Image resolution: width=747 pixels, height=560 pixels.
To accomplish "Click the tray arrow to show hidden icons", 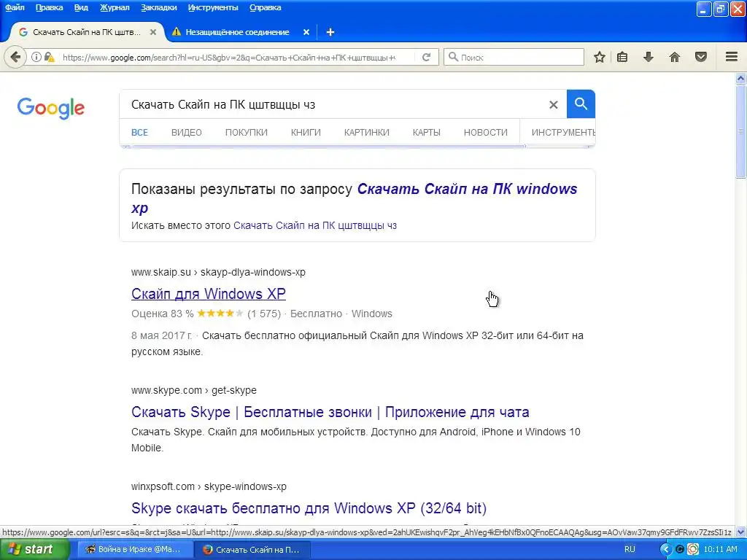I will click(665, 549).
